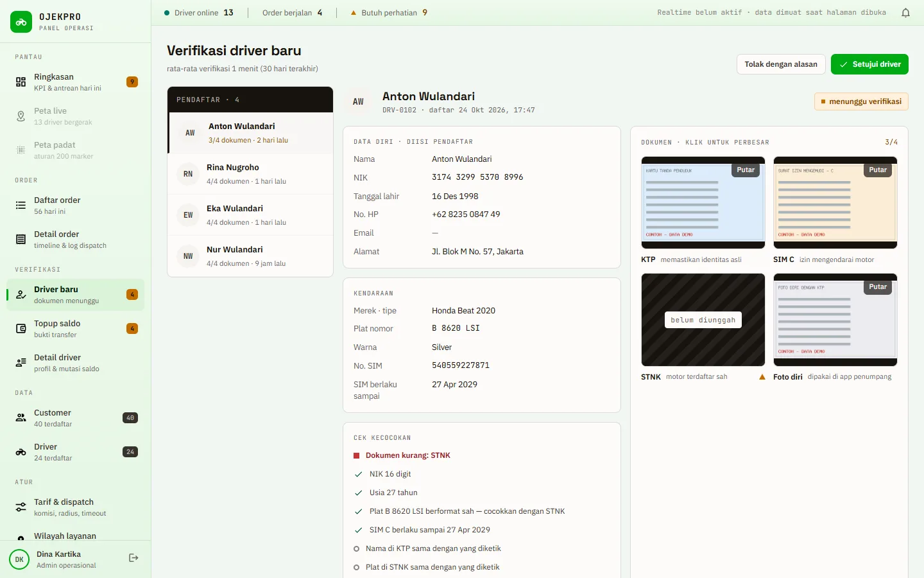Click the menunggu verifikasi status badge
Image resolution: width=924 pixels, height=578 pixels.
(x=861, y=101)
